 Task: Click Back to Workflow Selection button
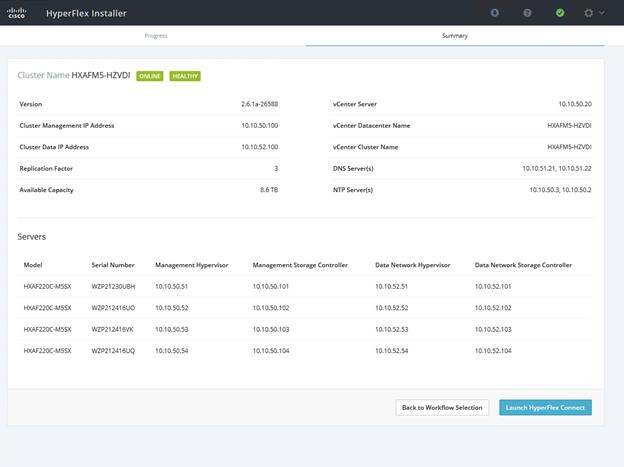click(x=442, y=407)
